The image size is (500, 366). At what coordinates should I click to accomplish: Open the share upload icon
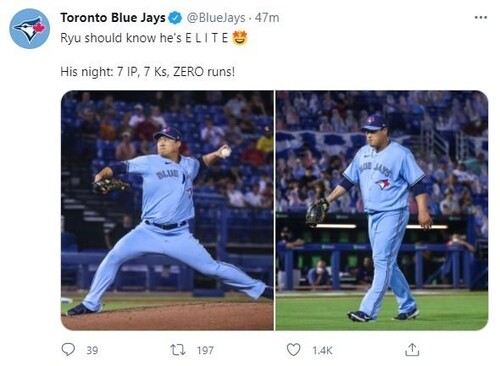tap(412, 350)
